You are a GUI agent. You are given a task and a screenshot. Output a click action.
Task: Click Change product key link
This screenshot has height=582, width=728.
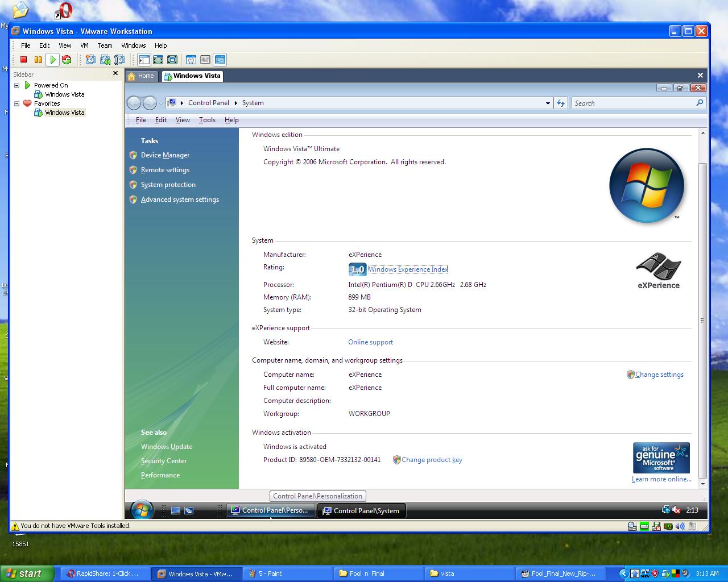[432, 460]
